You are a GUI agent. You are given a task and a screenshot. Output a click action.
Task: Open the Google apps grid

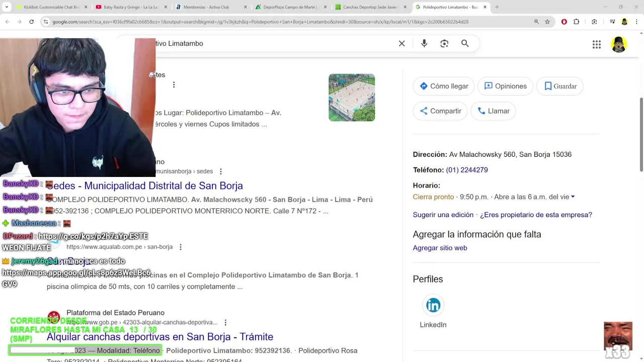597,44
